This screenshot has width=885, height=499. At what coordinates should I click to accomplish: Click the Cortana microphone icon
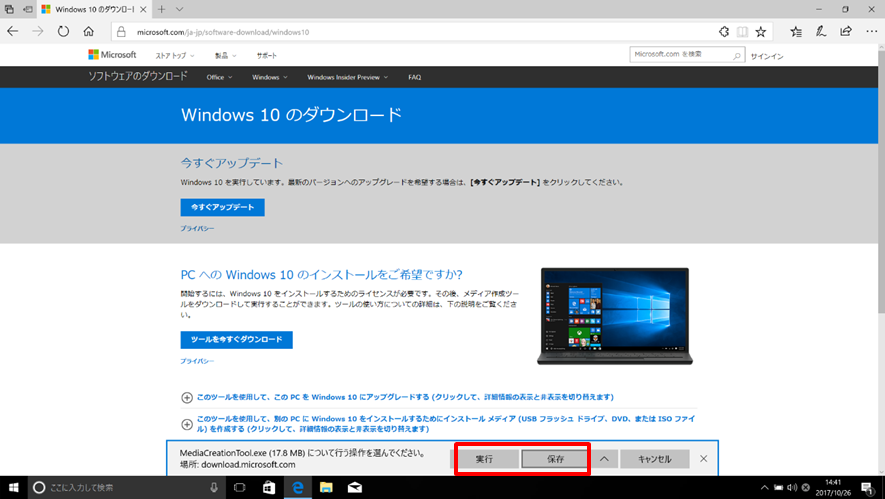point(214,487)
